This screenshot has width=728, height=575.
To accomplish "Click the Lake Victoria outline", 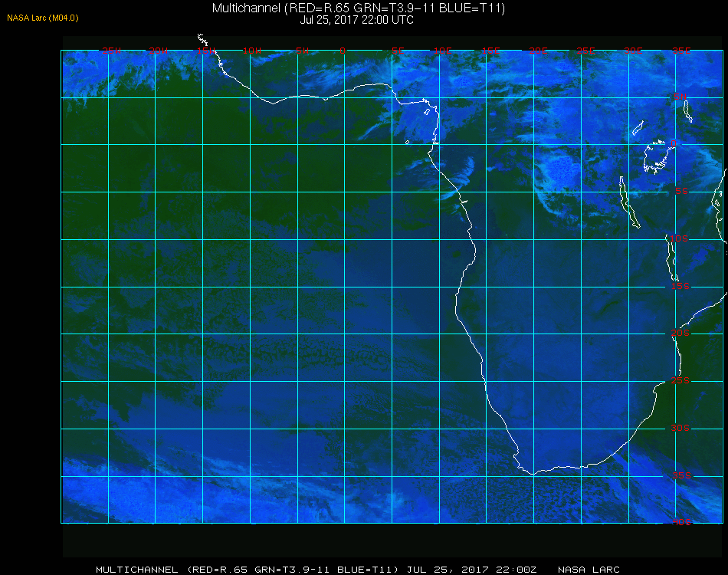I will (658, 157).
